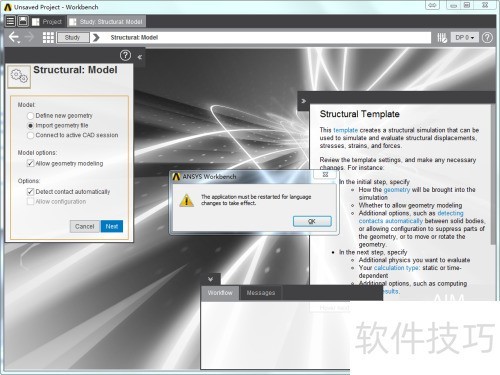Screen dimensions: 500x375
Task: Click the blue Next button
Action: tap(112, 226)
